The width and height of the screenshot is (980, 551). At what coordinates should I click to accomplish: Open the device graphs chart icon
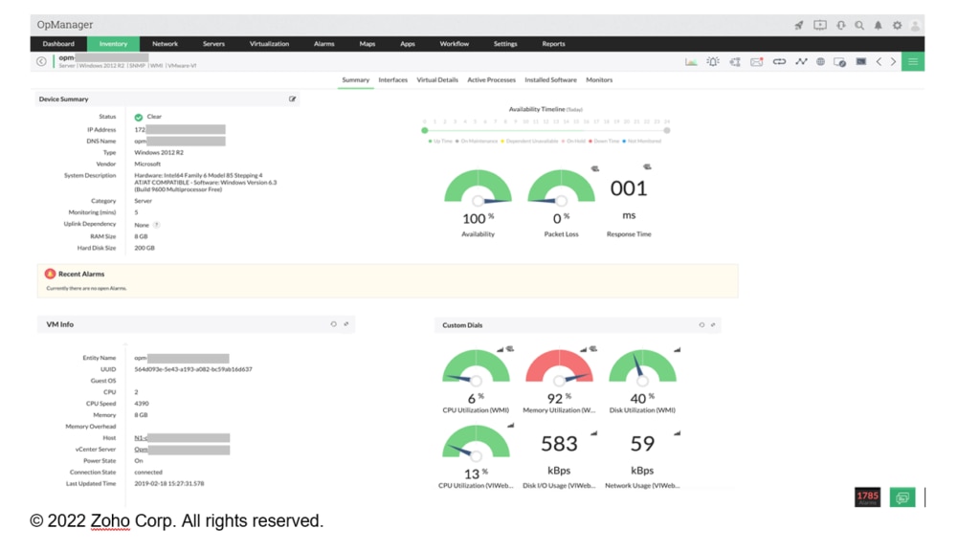[x=691, y=62]
